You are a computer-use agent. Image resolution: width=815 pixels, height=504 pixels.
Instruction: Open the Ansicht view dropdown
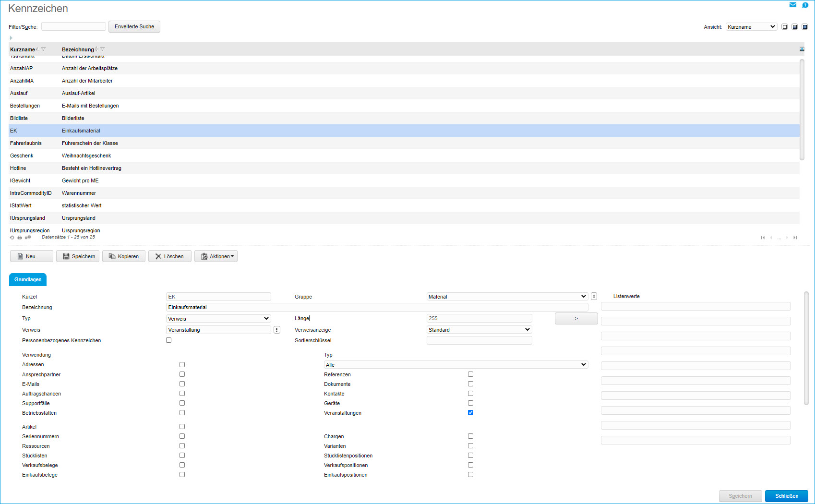[751, 27]
